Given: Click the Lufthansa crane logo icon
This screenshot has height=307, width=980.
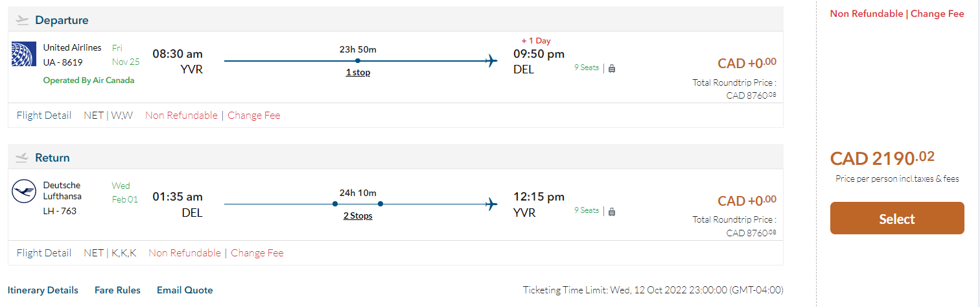Looking at the screenshot, I should click(x=24, y=191).
